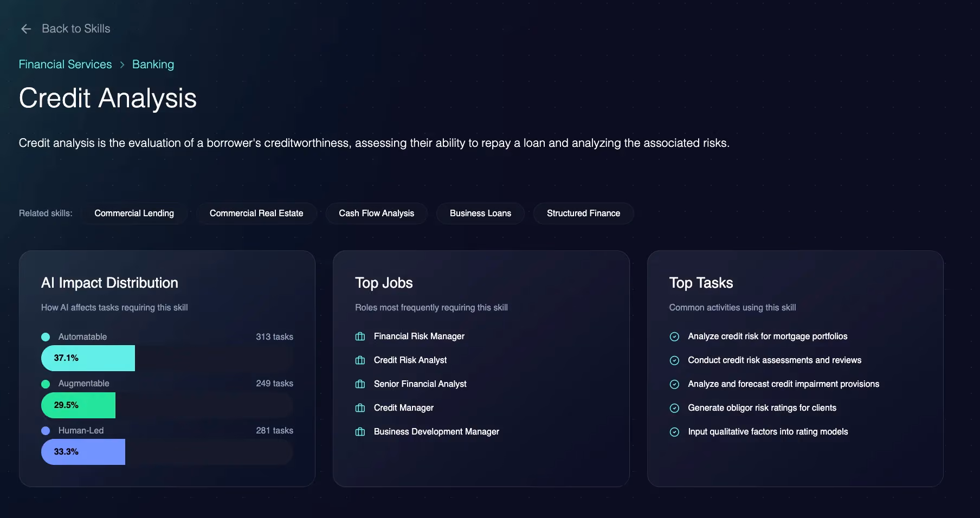Click the 29.5% Augmentable bar
This screenshot has height=518, width=980.
point(78,405)
